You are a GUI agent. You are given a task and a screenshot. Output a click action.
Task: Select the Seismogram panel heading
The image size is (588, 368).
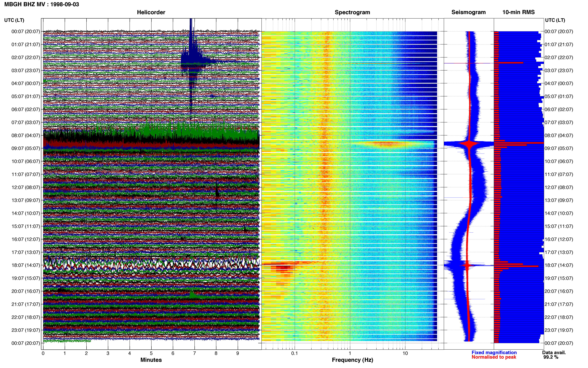click(x=468, y=12)
